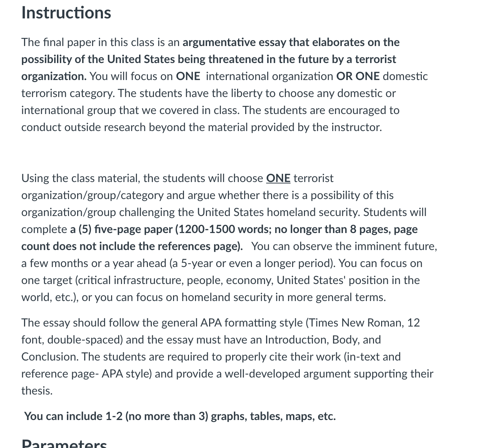Click the Instructions heading

(66, 13)
